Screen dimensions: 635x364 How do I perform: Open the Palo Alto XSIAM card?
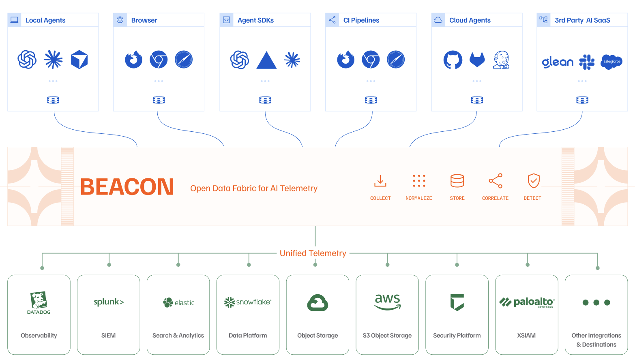click(527, 315)
